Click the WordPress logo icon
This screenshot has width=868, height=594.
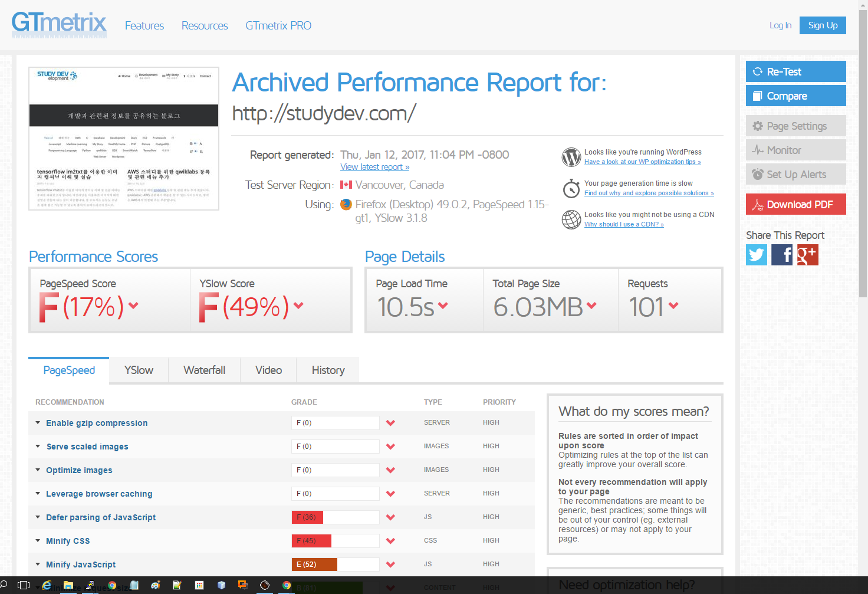pos(571,157)
